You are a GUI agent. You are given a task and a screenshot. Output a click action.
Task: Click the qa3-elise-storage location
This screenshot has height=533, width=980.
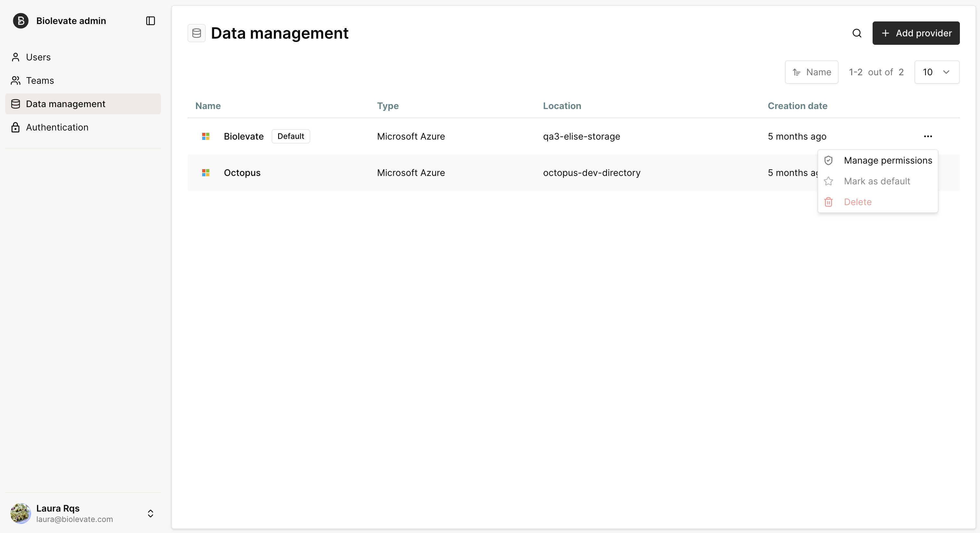click(581, 136)
